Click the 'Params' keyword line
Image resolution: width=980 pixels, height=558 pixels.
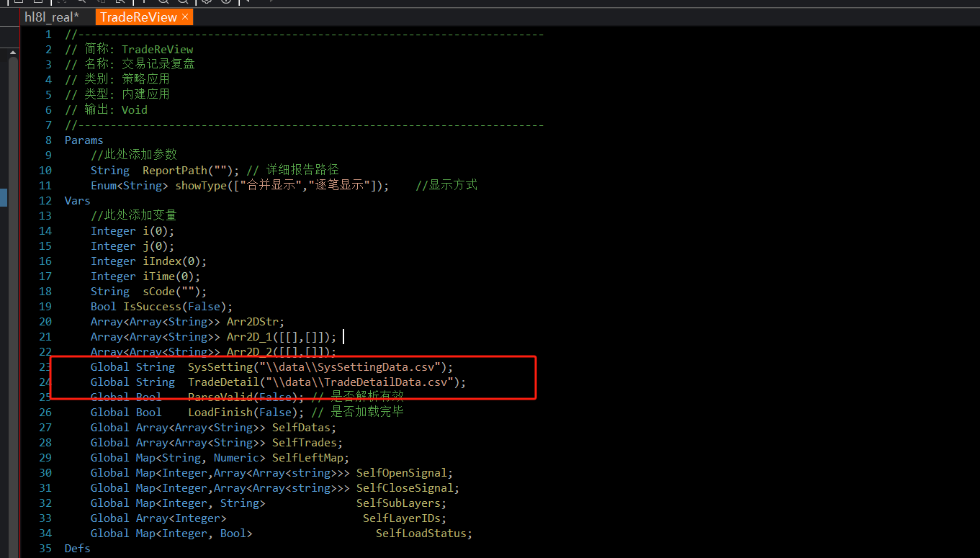pos(84,140)
